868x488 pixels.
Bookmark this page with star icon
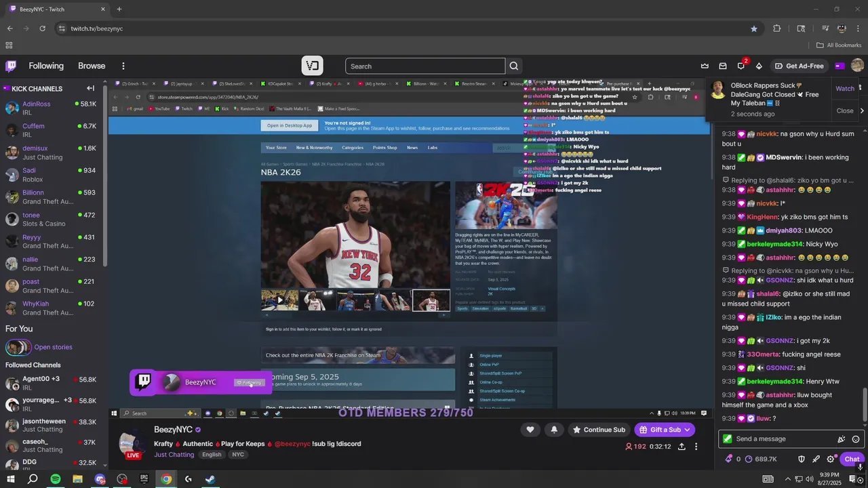pos(754,28)
